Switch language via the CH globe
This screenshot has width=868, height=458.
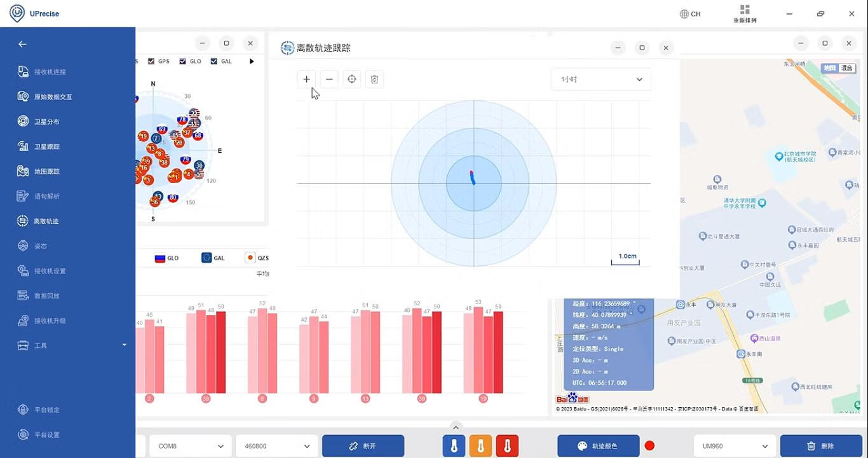click(690, 14)
